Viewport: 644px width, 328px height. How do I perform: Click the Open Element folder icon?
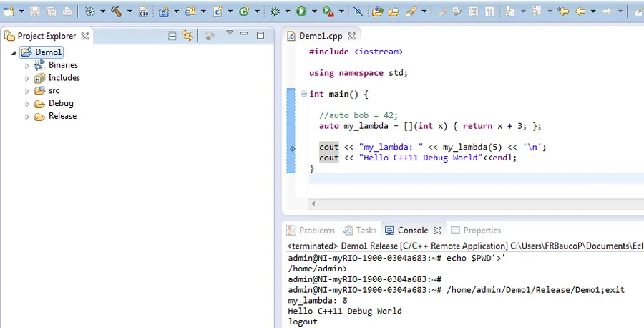click(x=377, y=11)
